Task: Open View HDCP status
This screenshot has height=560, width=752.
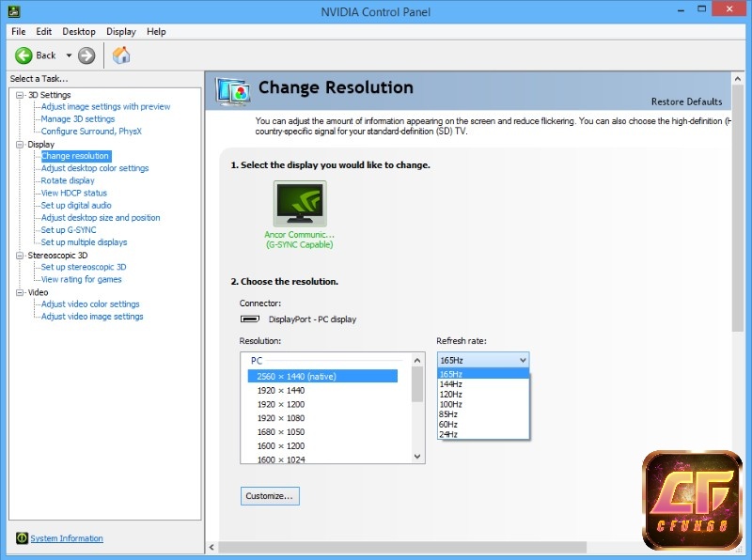Action: [74, 194]
